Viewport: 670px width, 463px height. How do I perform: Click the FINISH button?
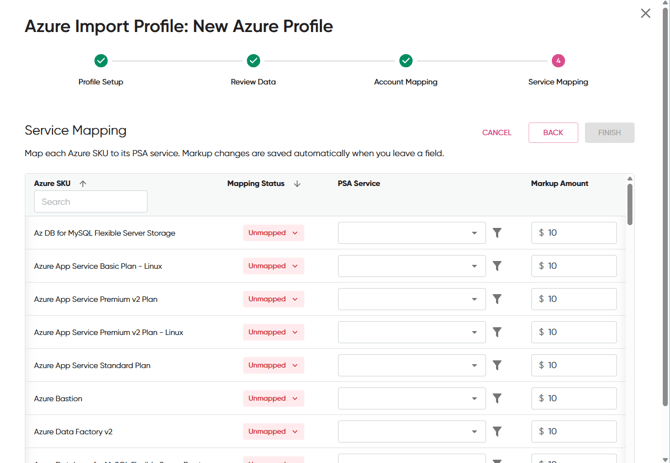coord(609,132)
